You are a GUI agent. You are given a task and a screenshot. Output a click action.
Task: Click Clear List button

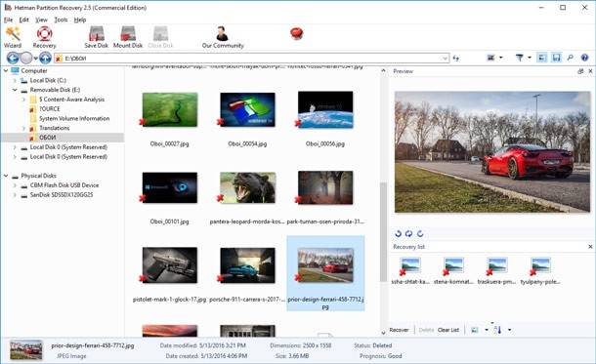coord(448,330)
